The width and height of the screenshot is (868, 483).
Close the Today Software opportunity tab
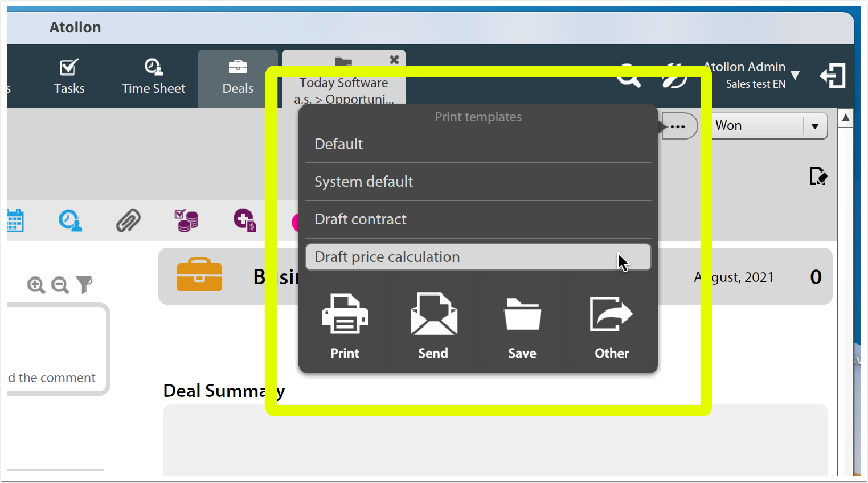(394, 60)
